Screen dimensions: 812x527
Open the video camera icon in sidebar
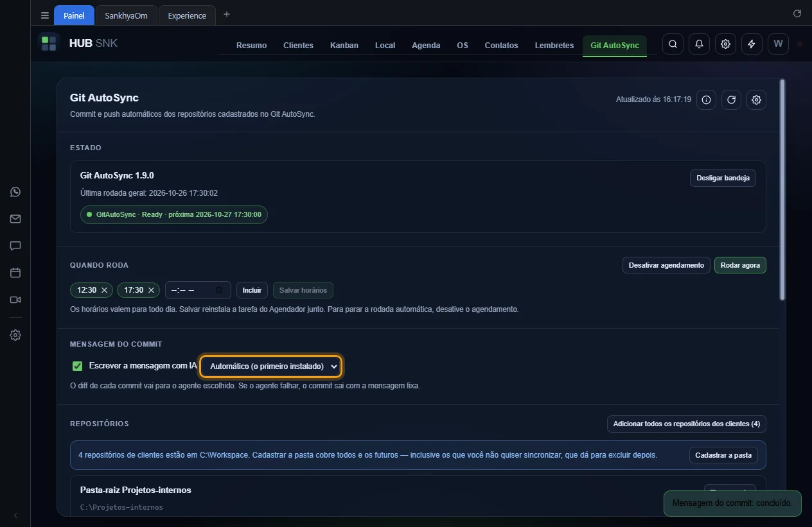click(15, 300)
